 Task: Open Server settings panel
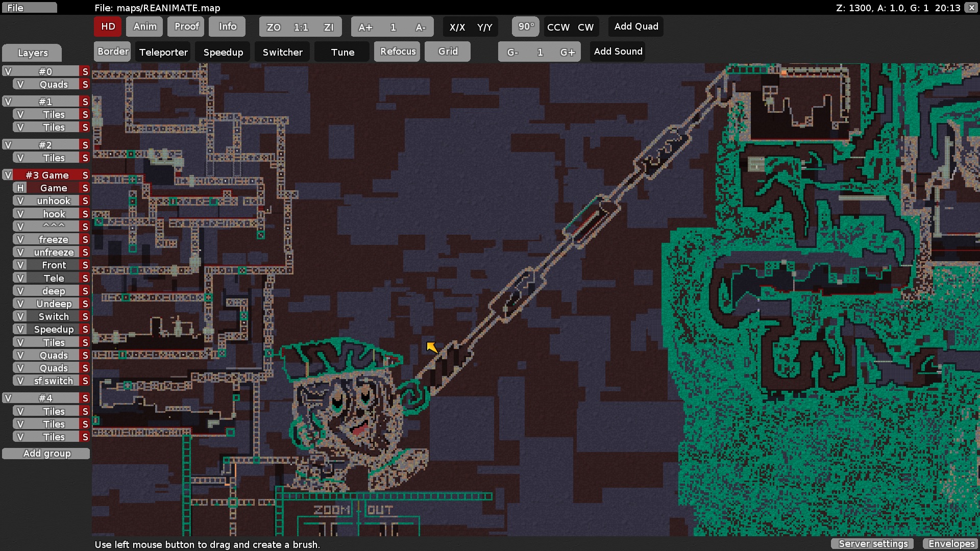873,544
